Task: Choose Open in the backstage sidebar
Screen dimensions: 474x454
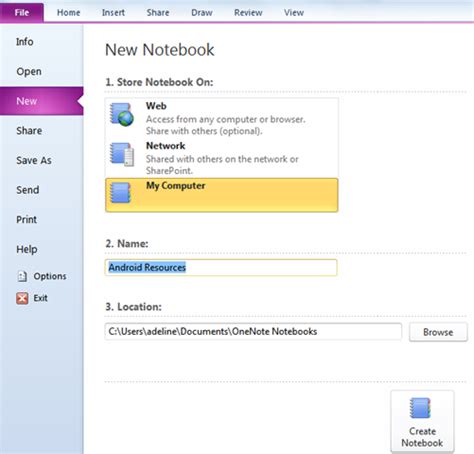Action: pos(29,71)
